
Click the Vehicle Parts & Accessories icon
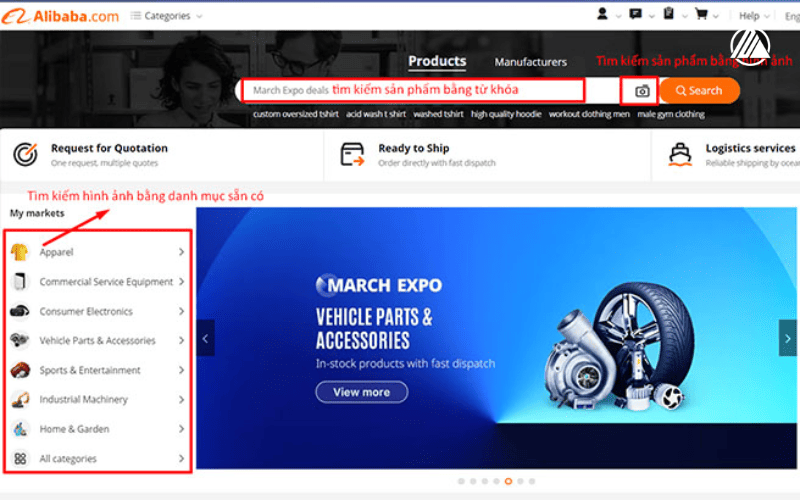(19, 340)
